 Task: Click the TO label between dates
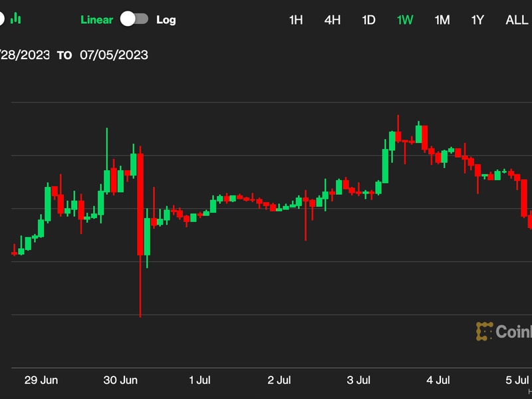pos(65,55)
